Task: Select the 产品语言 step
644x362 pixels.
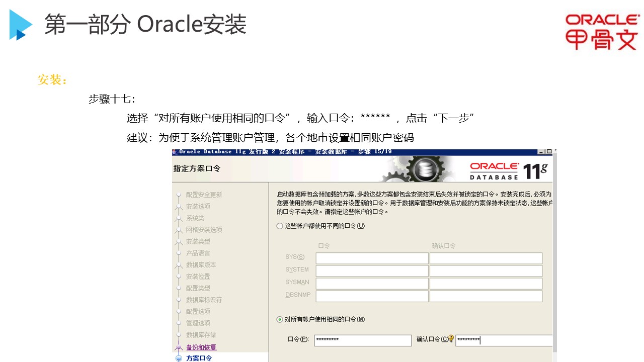Action: pos(198,253)
